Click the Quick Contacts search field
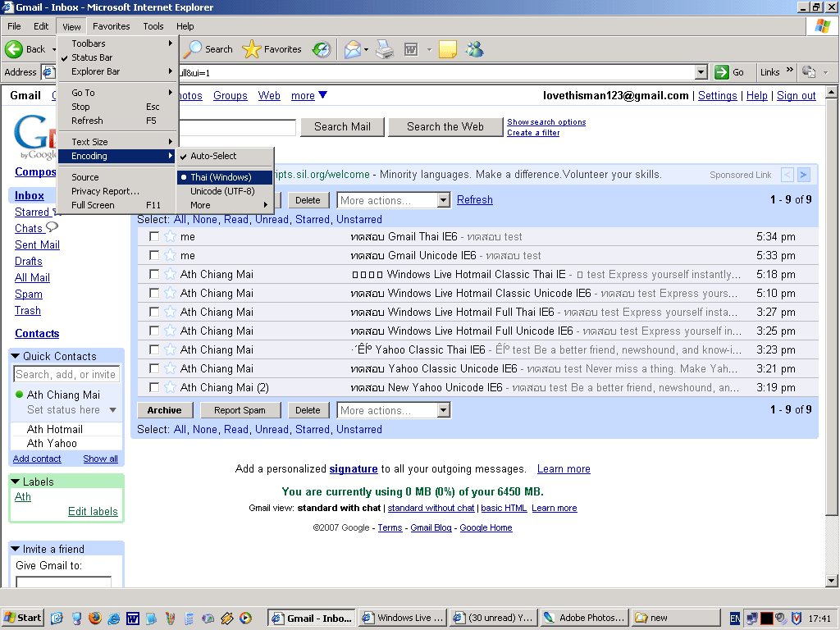Image resolution: width=840 pixels, height=630 pixels. (x=66, y=374)
